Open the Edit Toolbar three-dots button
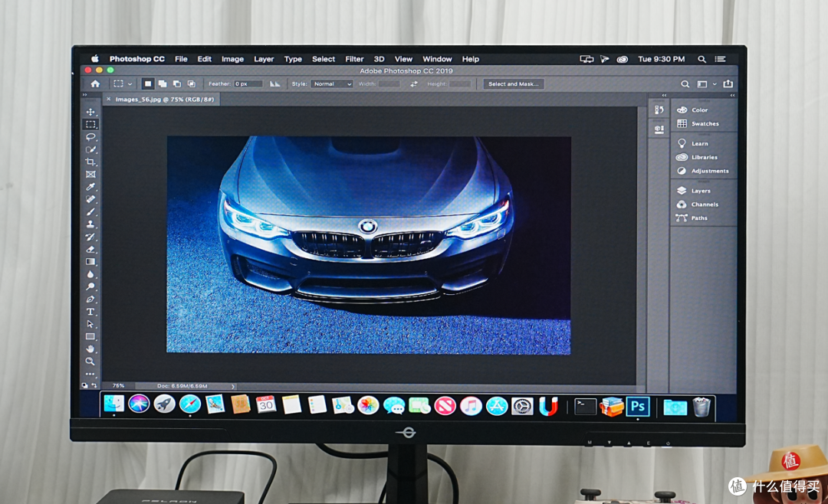The width and height of the screenshot is (828, 504). pyautogui.click(x=90, y=375)
